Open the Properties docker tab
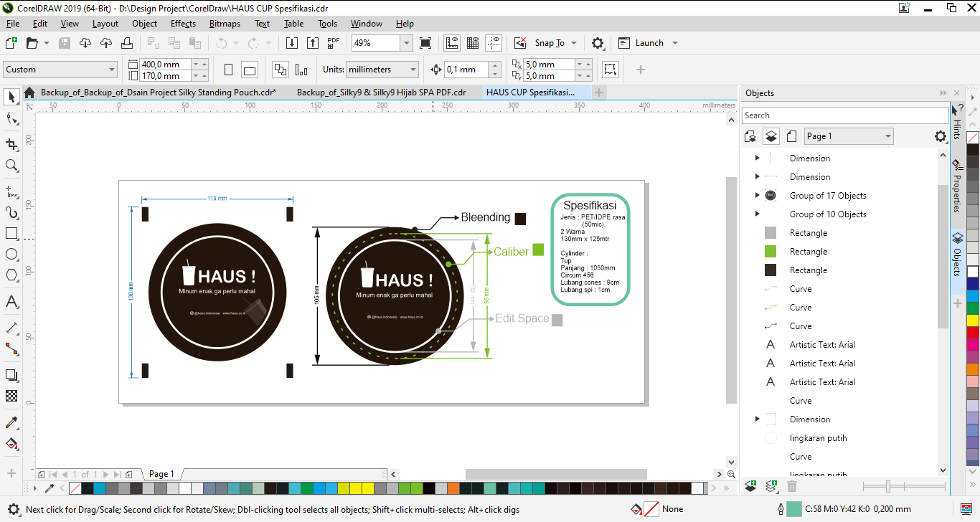 (957, 186)
